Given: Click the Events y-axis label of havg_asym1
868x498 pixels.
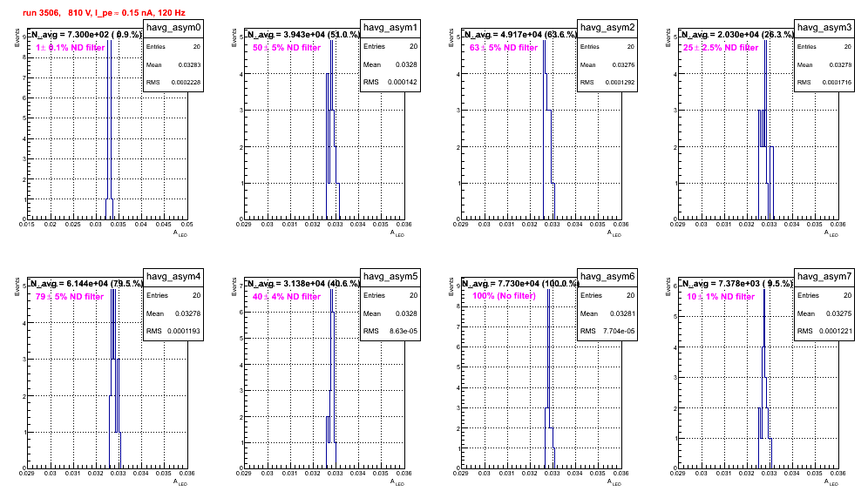Looking at the screenshot, I should [x=234, y=37].
